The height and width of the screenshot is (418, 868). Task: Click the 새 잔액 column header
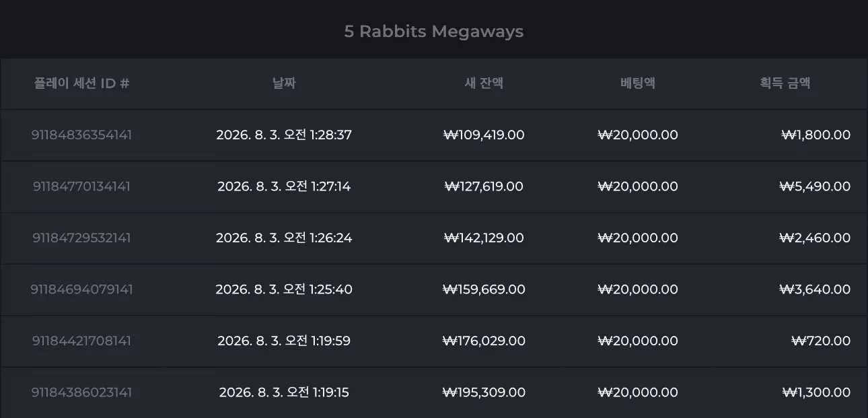[484, 83]
